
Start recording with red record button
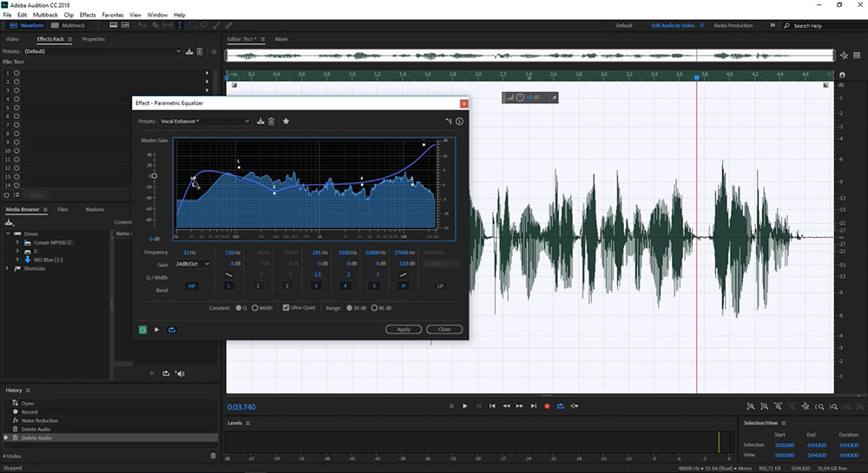pyautogui.click(x=547, y=406)
